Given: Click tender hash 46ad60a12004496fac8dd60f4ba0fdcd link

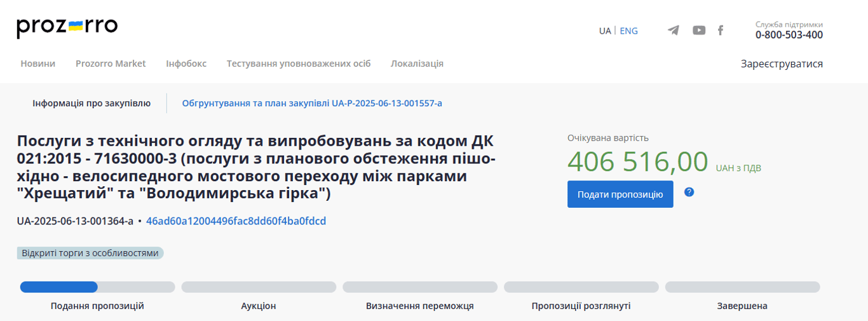Looking at the screenshot, I should [236, 221].
